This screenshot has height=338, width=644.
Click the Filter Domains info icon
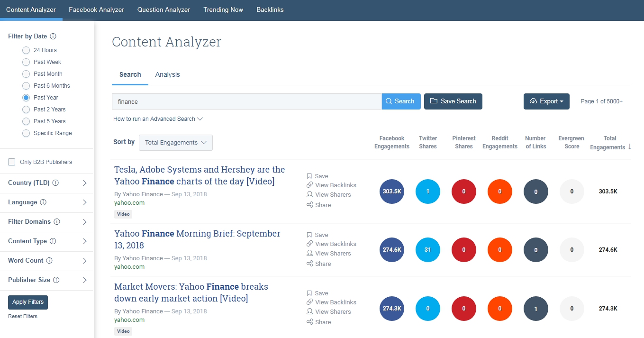click(57, 222)
